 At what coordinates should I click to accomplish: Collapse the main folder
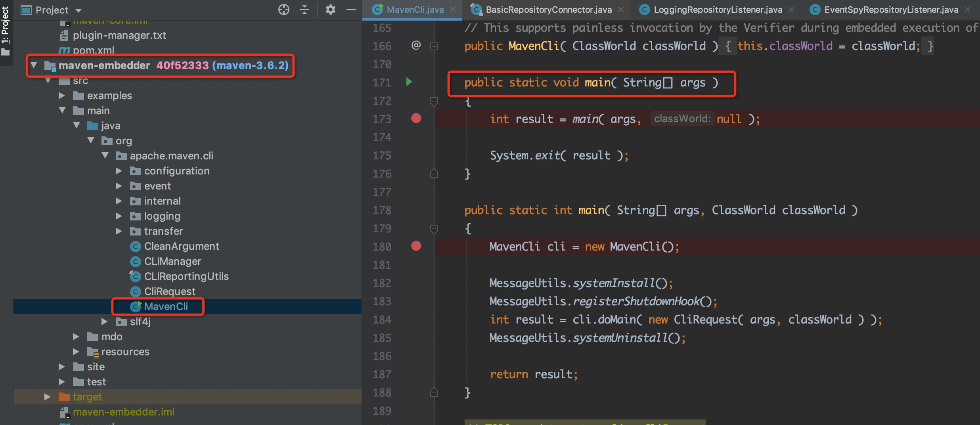[x=62, y=110]
